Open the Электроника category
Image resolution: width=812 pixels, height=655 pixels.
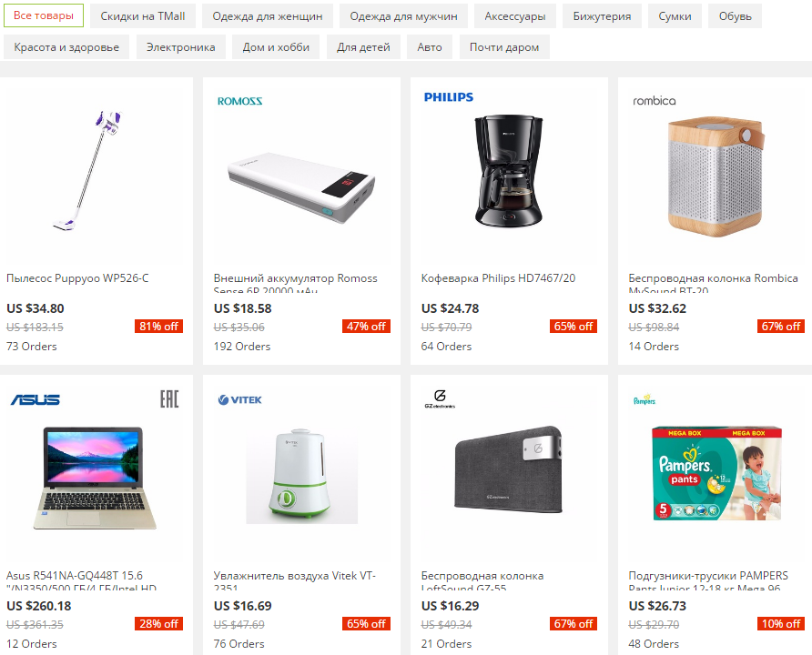coord(181,47)
